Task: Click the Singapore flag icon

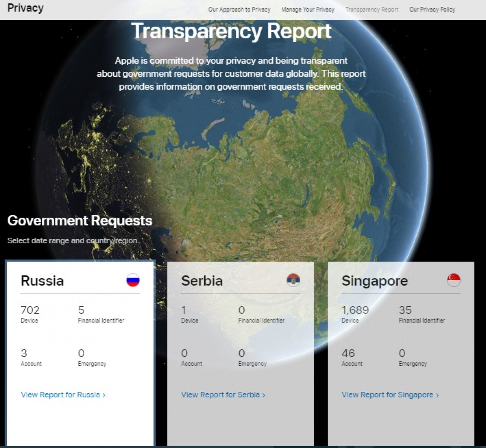Action: pyautogui.click(x=453, y=280)
